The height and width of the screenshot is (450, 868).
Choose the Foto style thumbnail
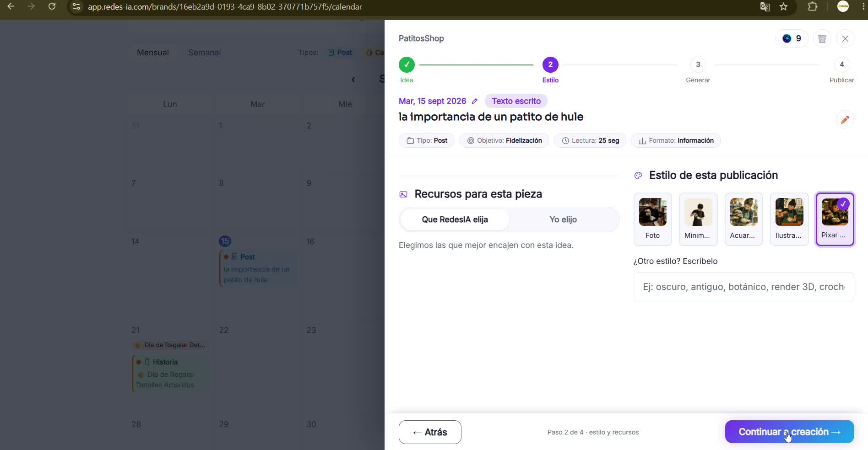(x=653, y=219)
